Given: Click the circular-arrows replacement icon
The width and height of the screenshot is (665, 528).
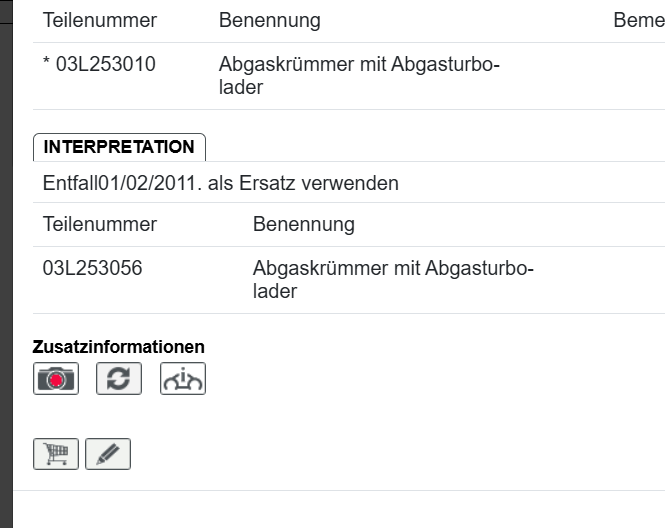Looking at the screenshot, I should pyautogui.click(x=119, y=379).
